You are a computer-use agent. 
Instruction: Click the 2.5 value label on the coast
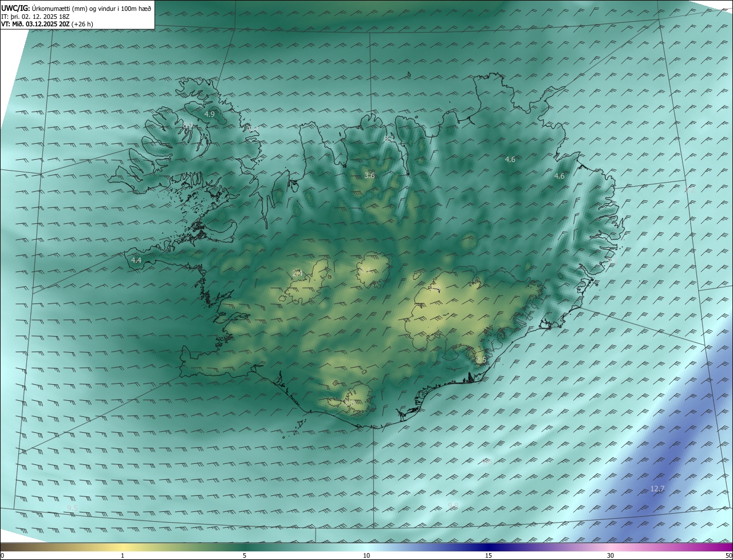(x=480, y=360)
